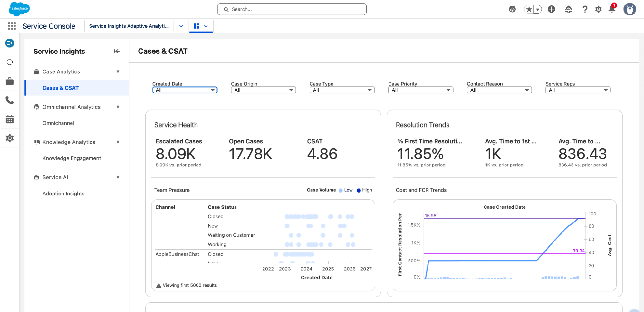The width and height of the screenshot is (644, 312).
Task: Open the Service Reps filter dropdown
Action: click(x=578, y=90)
